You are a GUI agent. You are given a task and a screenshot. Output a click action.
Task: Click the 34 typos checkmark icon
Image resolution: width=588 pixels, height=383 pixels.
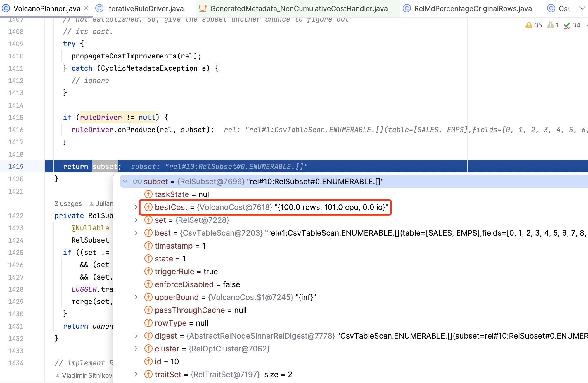coord(567,25)
